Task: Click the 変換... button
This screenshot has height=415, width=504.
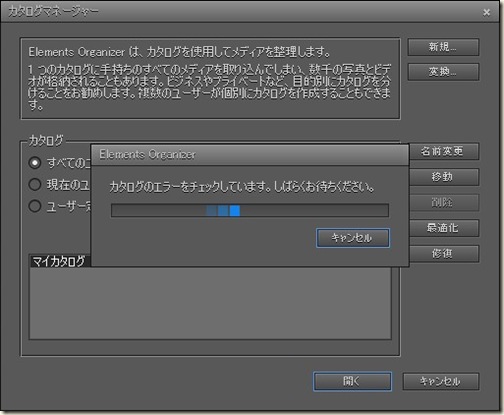Action: [x=443, y=72]
